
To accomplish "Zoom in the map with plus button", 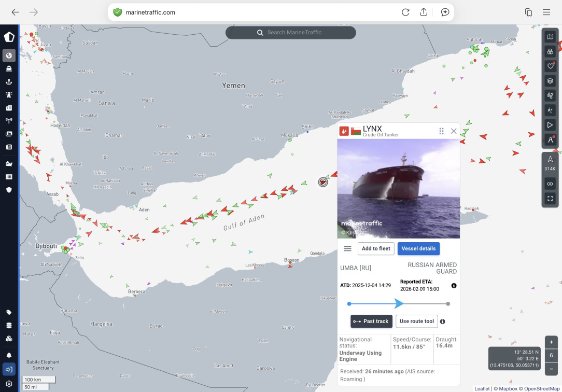I will click(551, 342).
